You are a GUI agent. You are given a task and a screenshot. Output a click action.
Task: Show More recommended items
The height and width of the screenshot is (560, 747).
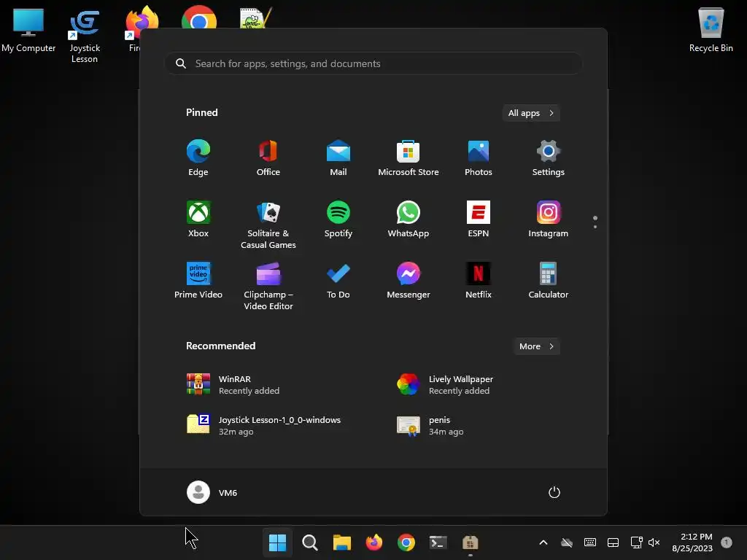click(536, 346)
